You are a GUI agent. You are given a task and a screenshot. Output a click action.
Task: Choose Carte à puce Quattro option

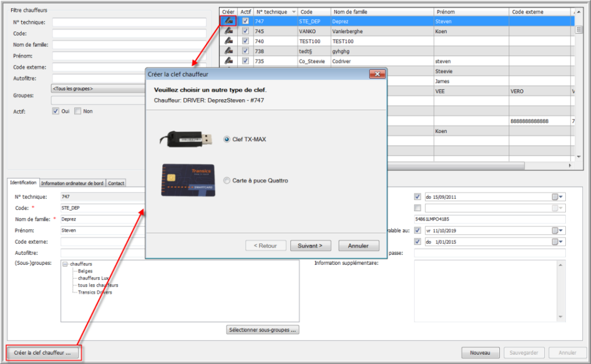point(227,181)
